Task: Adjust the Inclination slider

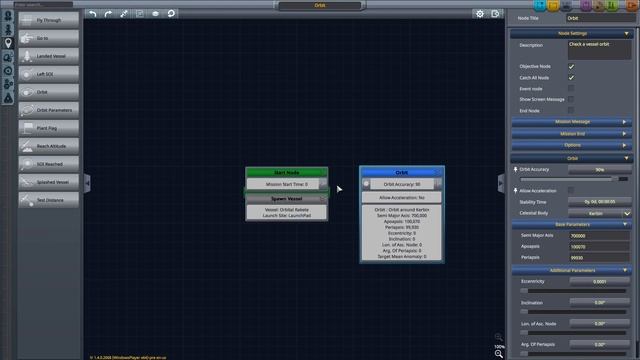Action: (x=573, y=312)
